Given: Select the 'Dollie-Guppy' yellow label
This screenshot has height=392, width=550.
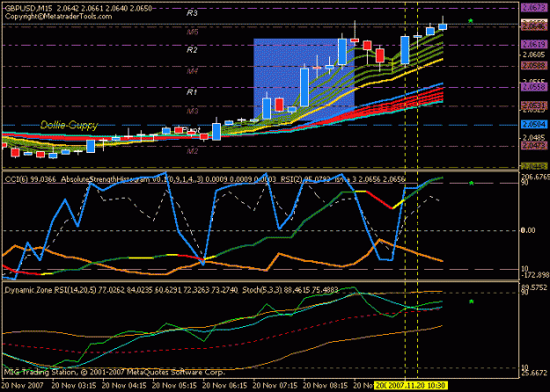Looking at the screenshot, I should click(70, 125).
